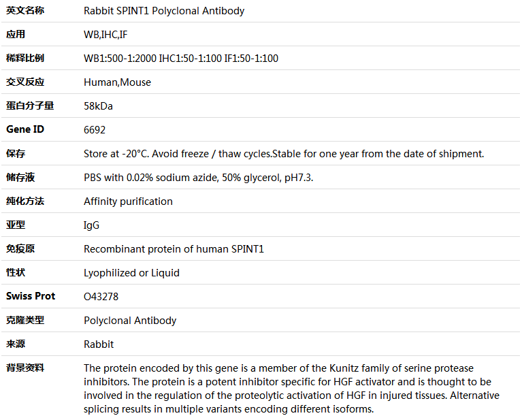Click the cross-reactivity value 'Human,Mouse'

pyautogui.click(x=117, y=82)
